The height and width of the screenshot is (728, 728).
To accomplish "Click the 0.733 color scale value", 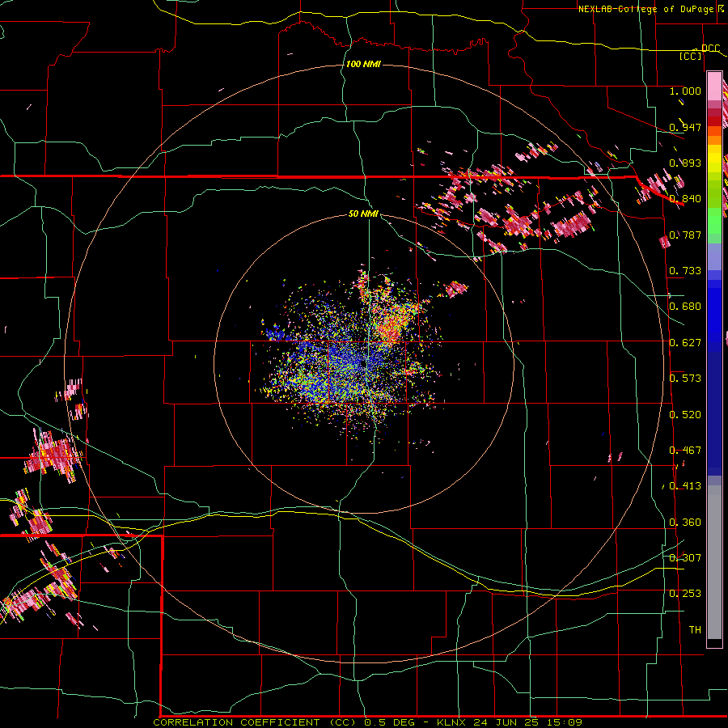I will coord(685,271).
